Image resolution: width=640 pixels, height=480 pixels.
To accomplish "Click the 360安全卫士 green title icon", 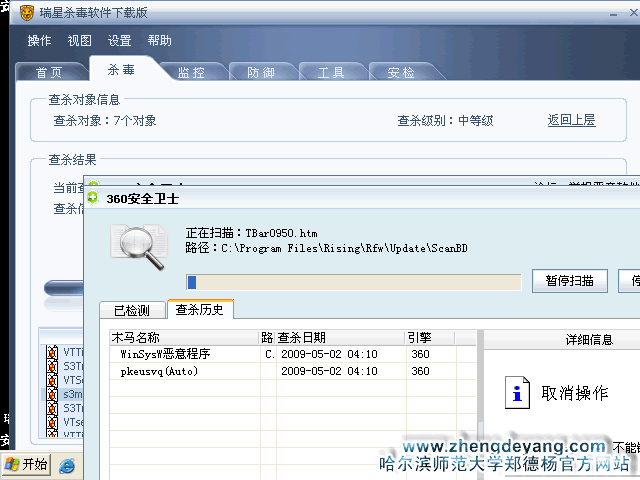I will 93,198.
